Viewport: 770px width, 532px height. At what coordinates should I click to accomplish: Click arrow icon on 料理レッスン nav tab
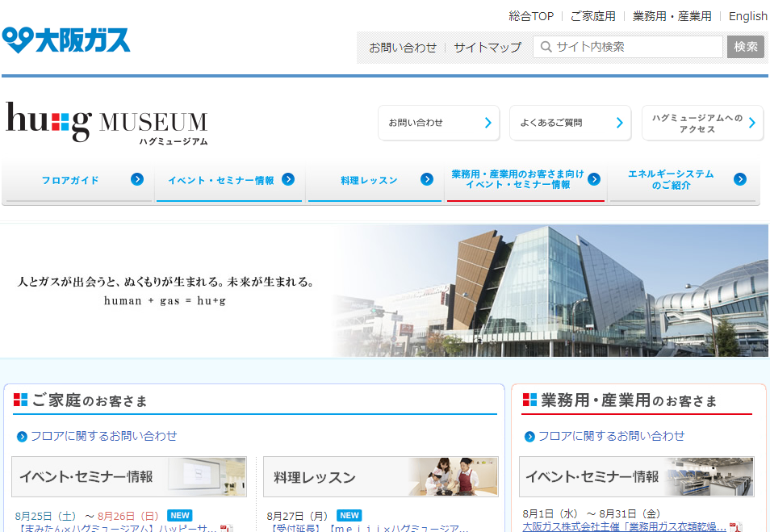[x=427, y=179]
